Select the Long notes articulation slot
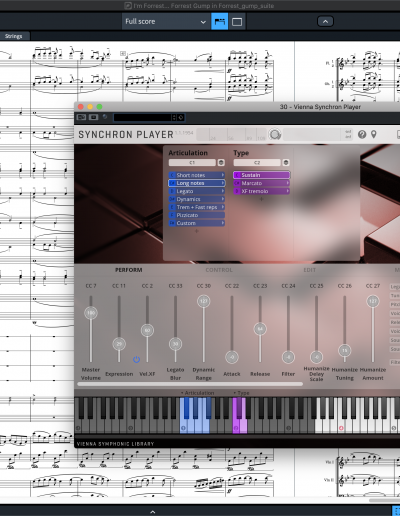 coord(197,183)
